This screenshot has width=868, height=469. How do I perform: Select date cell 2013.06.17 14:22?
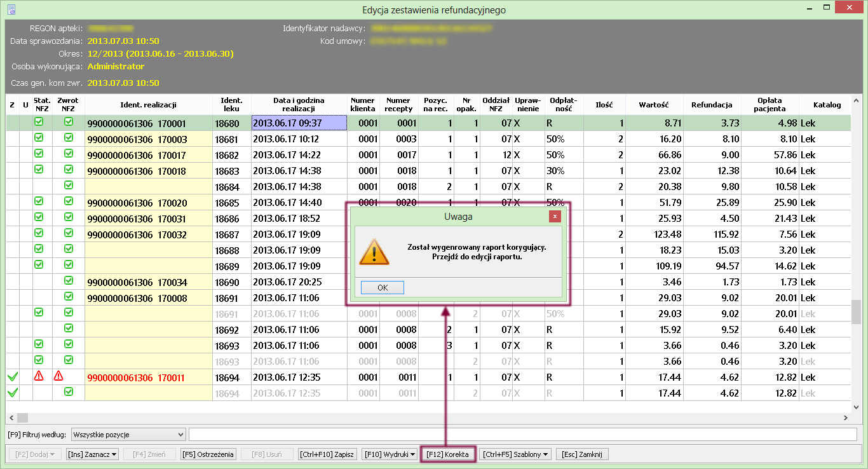click(299, 154)
